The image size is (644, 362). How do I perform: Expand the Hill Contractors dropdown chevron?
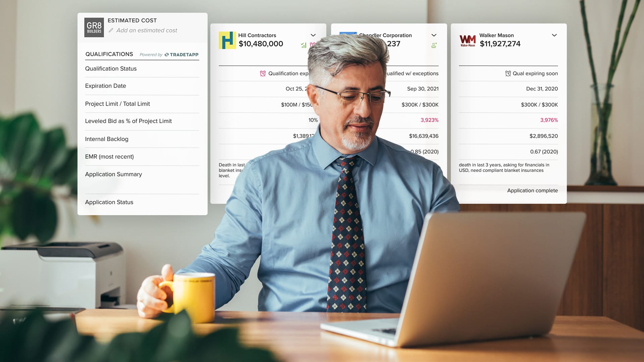pos(314,35)
